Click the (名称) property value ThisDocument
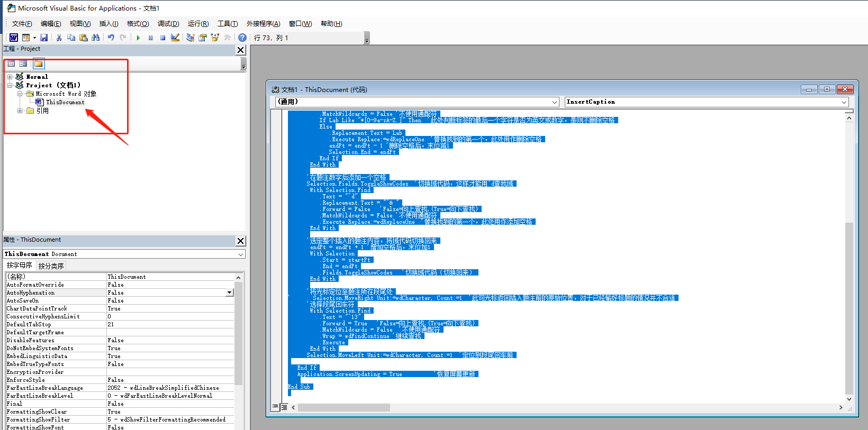The image size is (868, 430). [170, 277]
